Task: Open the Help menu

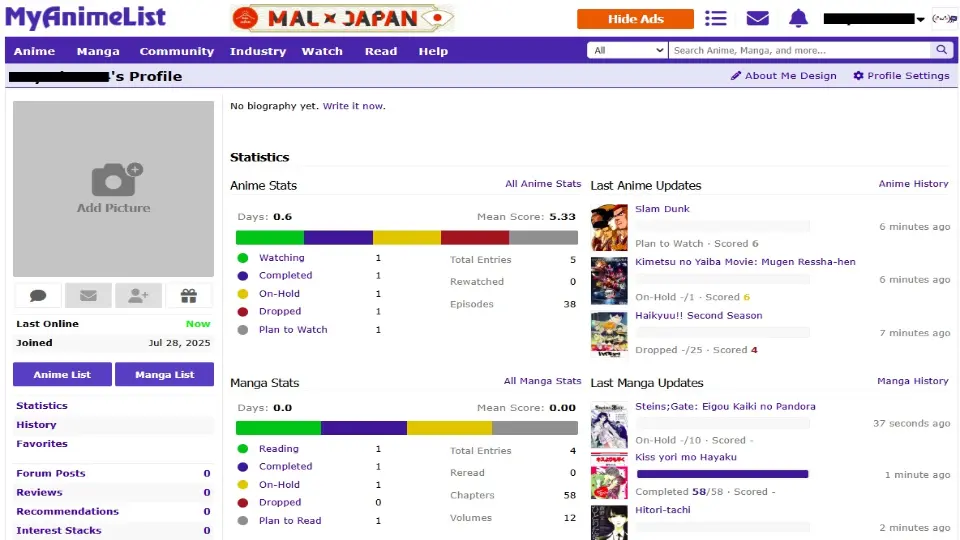Action: point(433,51)
